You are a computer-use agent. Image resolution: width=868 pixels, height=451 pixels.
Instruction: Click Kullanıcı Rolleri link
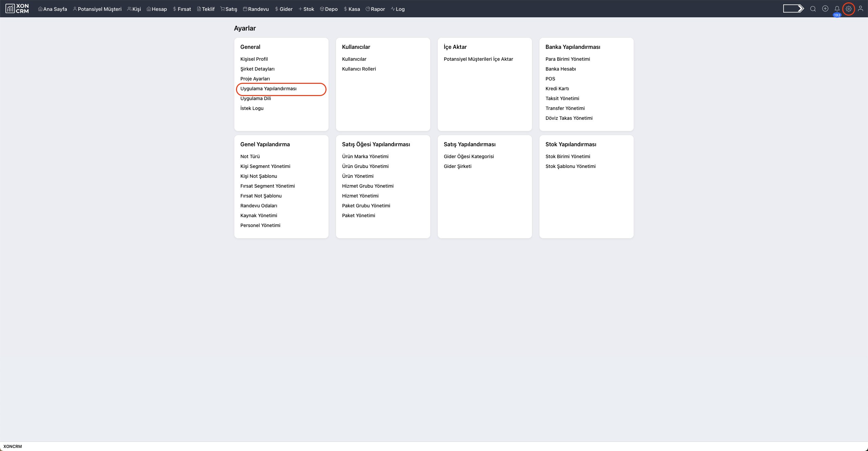coord(359,69)
